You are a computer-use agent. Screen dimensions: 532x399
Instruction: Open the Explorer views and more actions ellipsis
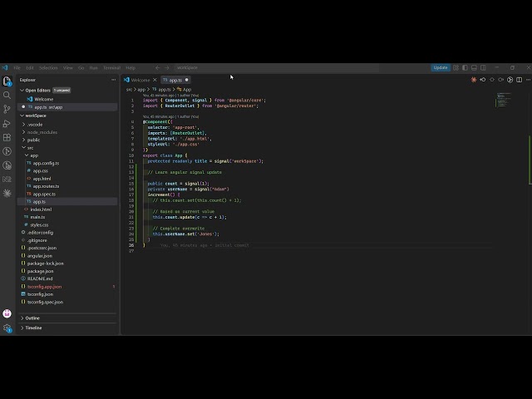coord(113,80)
